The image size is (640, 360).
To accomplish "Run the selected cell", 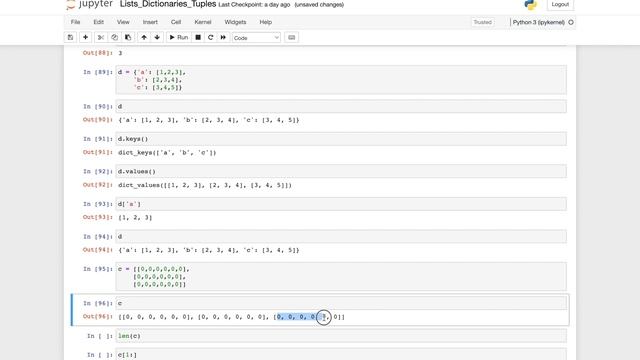I will tap(178, 38).
